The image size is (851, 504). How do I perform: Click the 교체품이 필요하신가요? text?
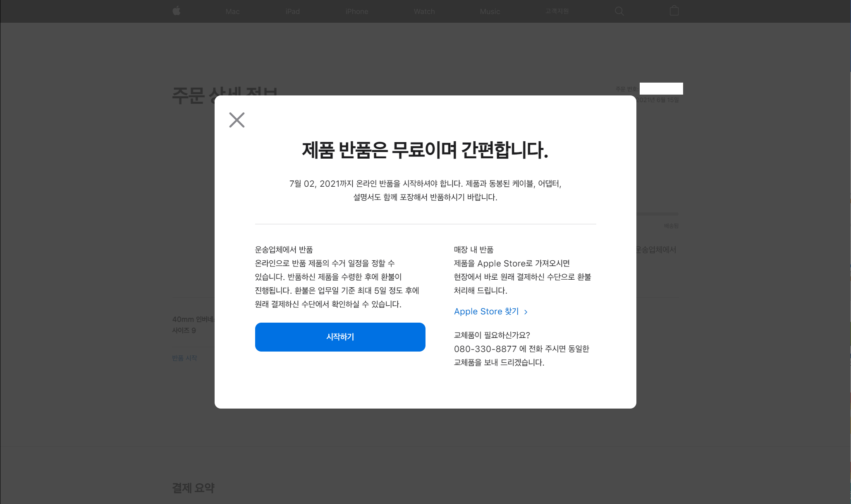click(492, 335)
